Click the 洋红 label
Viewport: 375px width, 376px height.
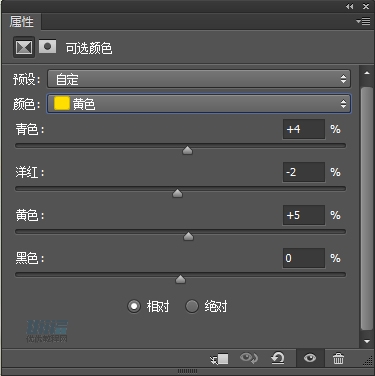point(30,172)
